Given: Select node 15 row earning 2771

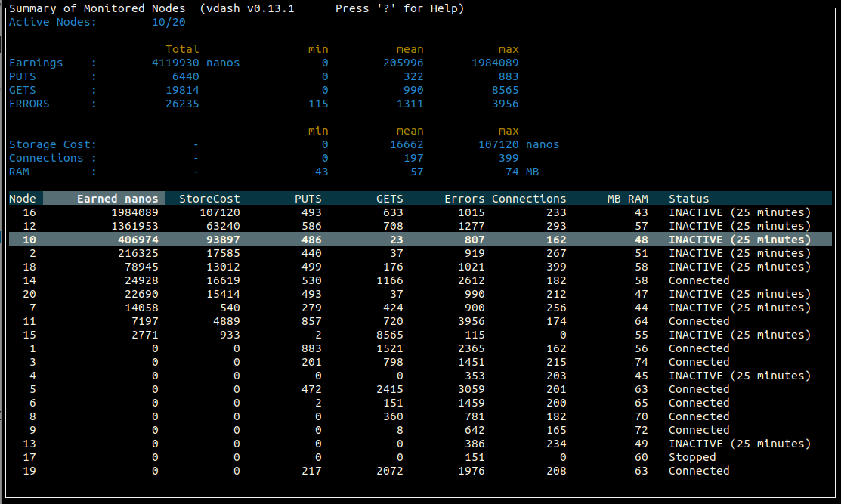Looking at the screenshot, I should click(420, 335).
